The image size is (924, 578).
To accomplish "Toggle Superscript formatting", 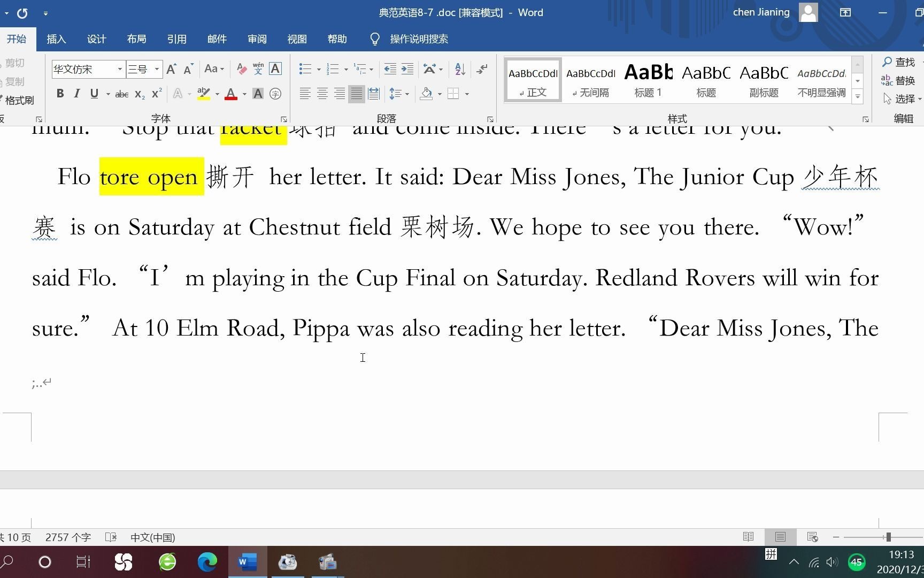I will (157, 94).
